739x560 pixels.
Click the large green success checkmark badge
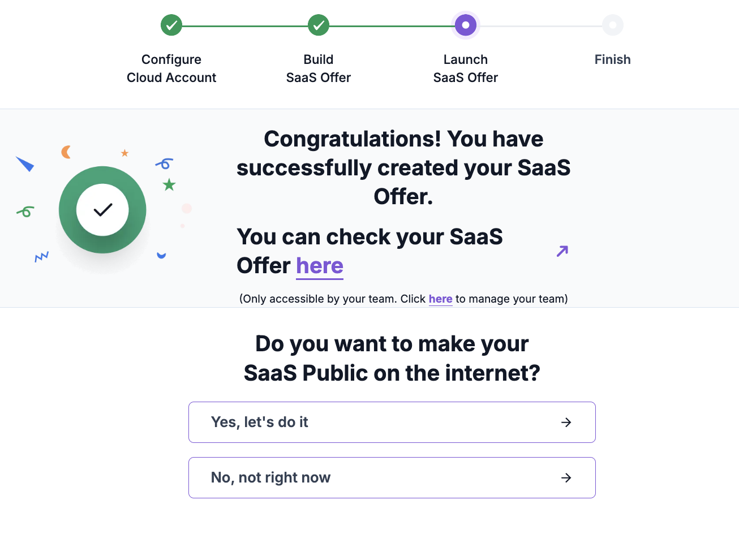(102, 210)
